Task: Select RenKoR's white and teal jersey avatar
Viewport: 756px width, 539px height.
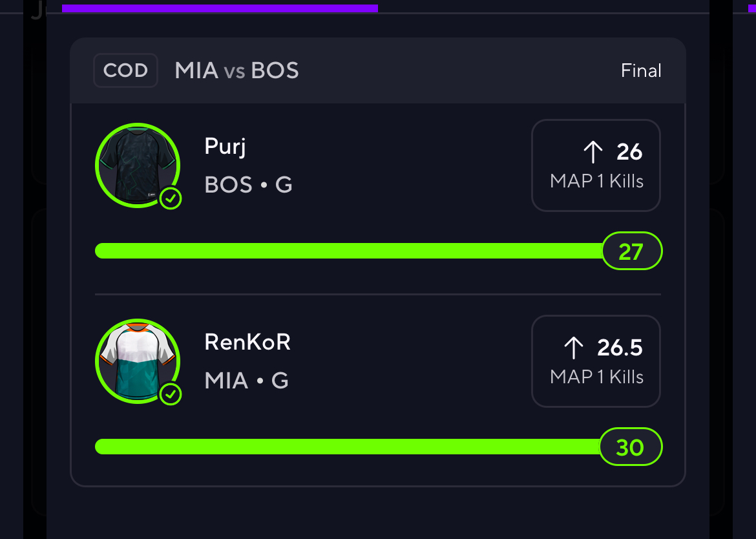Action: tap(138, 361)
